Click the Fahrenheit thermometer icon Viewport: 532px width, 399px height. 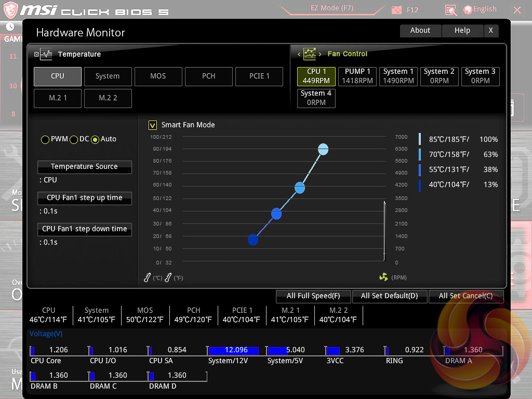168,277
